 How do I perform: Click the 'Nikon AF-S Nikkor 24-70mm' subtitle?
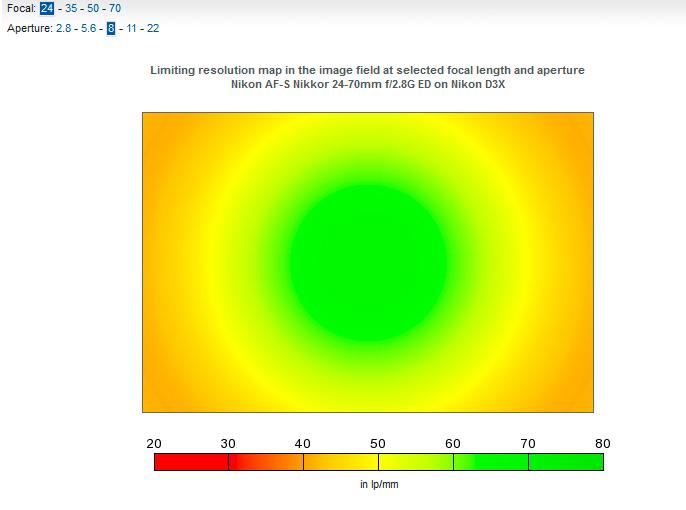pos(368,84)
